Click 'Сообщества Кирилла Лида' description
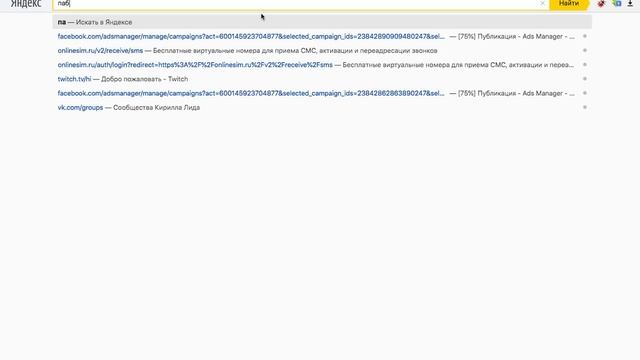The height and width of the screenshot is (360, 640). (156, 107)
